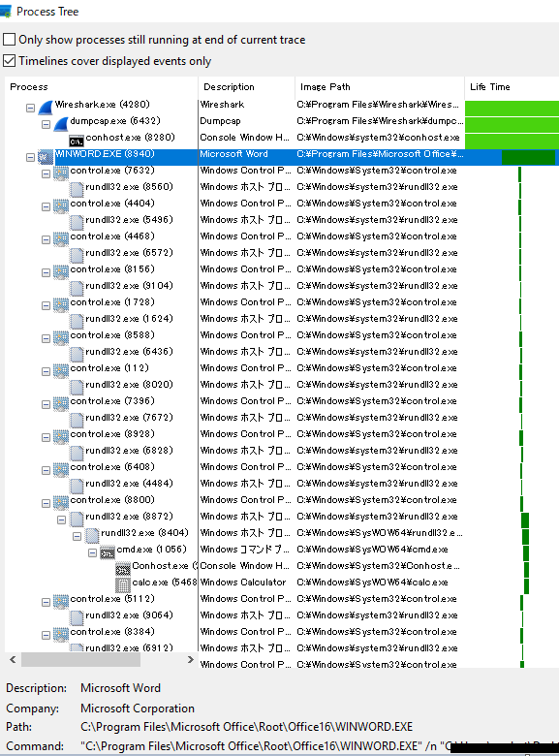This screenshot has width=559, height=756.
Task: Select the rundll32.exe (6828) row
Action: (282, 451)
